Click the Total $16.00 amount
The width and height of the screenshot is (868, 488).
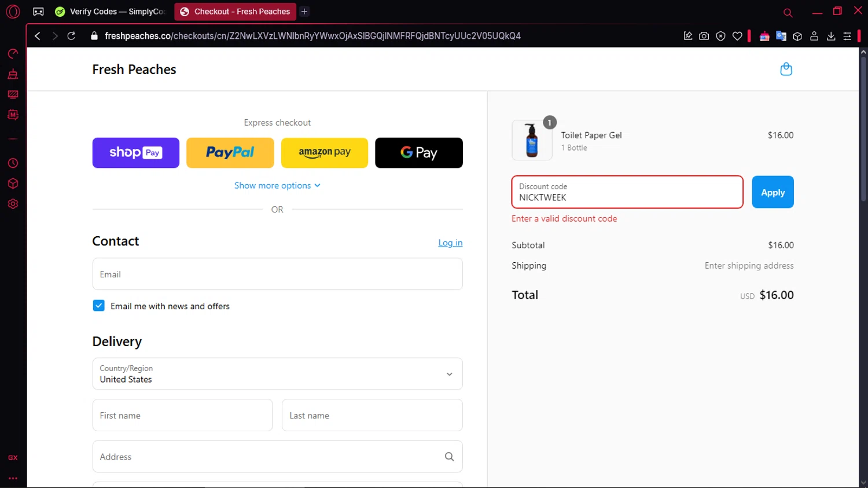[777, 295]
